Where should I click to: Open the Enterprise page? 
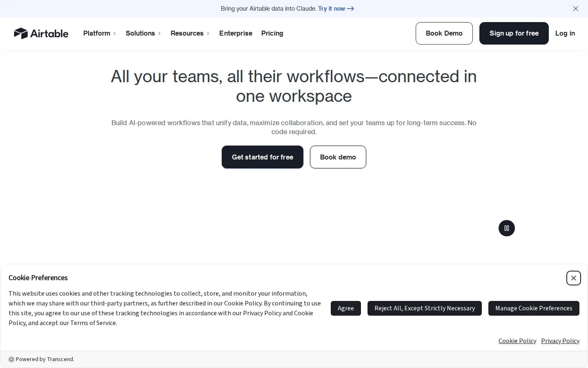tap(236, 33)
